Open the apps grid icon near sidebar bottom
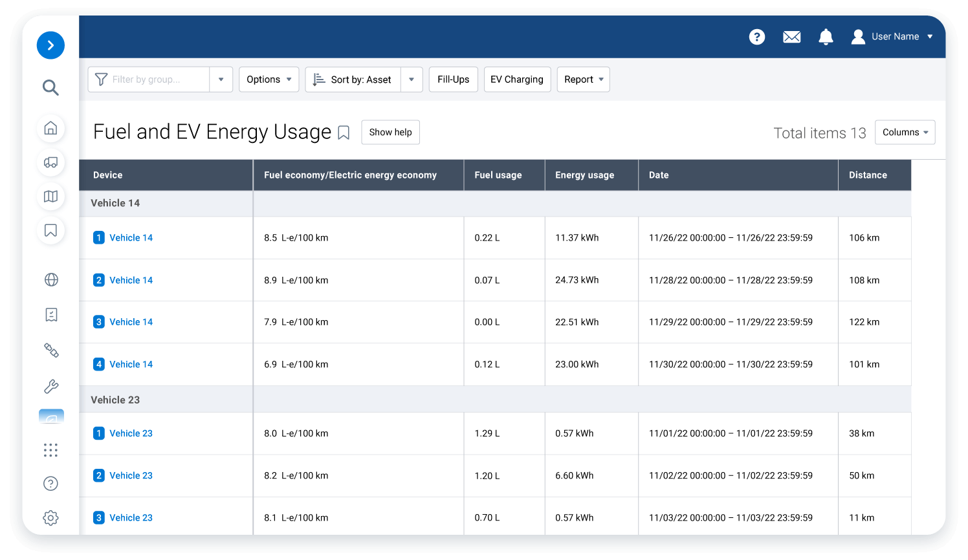The height and width of the screenshot is (560, 968). pyautogui.click(x=50, y=450)
